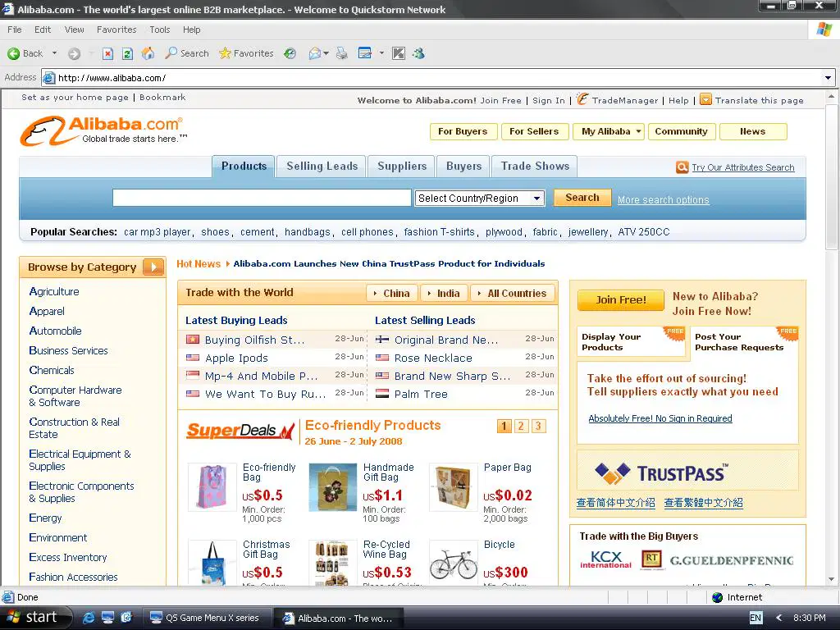This screenshot has height=630, width=840.
Task: Click the Translate this page icon
Action: pyautogui.click(x=706, y=99)
